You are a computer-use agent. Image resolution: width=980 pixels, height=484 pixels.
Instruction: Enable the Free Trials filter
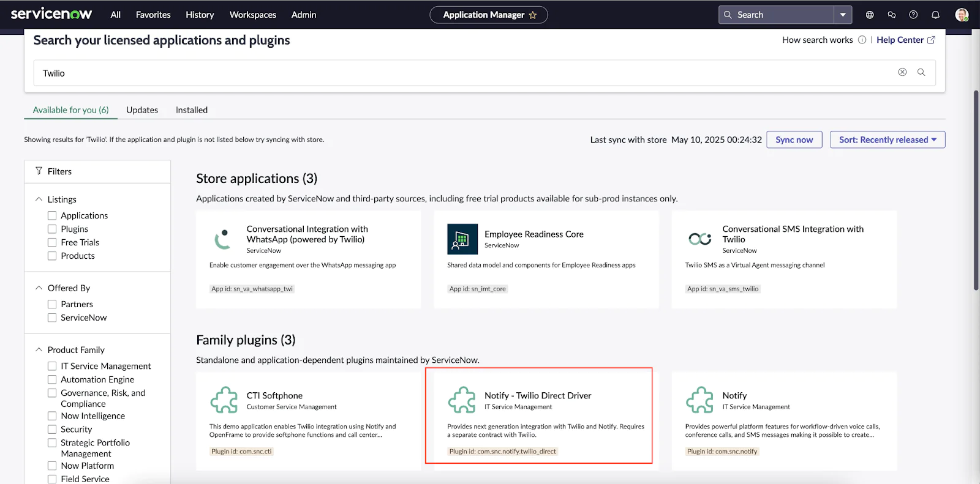tap(52, 242)
